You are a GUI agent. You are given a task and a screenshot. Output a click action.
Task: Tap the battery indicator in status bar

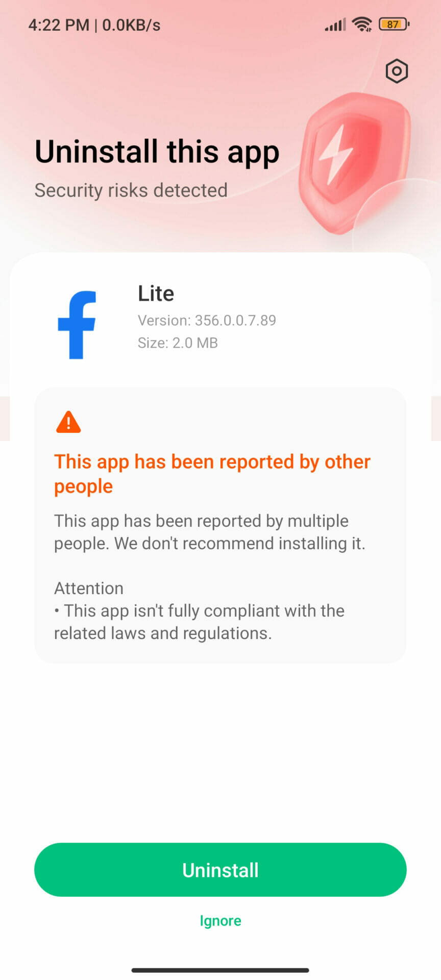pyautogui.click(x=394, y=24)
